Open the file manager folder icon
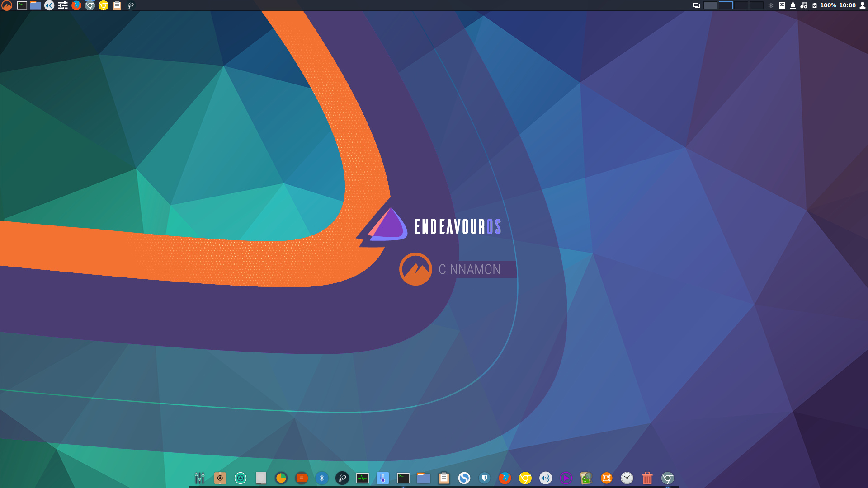 point(423,478)
